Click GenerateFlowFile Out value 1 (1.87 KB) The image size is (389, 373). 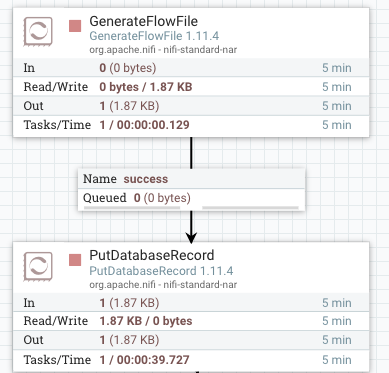click(x=129, y=106)
